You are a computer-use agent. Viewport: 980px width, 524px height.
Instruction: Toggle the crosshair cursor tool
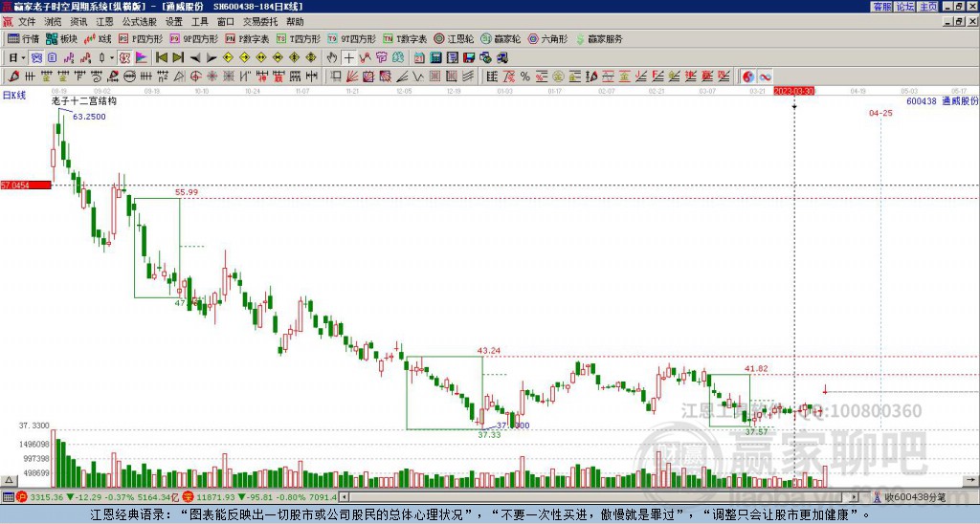click(x=348, y=57)
